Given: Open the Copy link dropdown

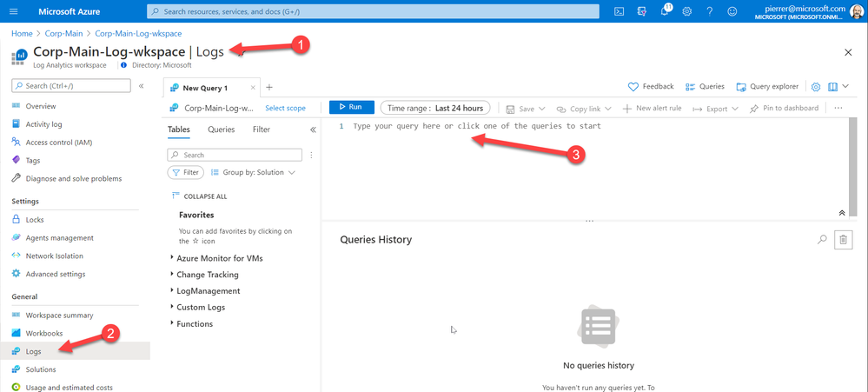Looking at the screenshot, I should tap(584, 109).
